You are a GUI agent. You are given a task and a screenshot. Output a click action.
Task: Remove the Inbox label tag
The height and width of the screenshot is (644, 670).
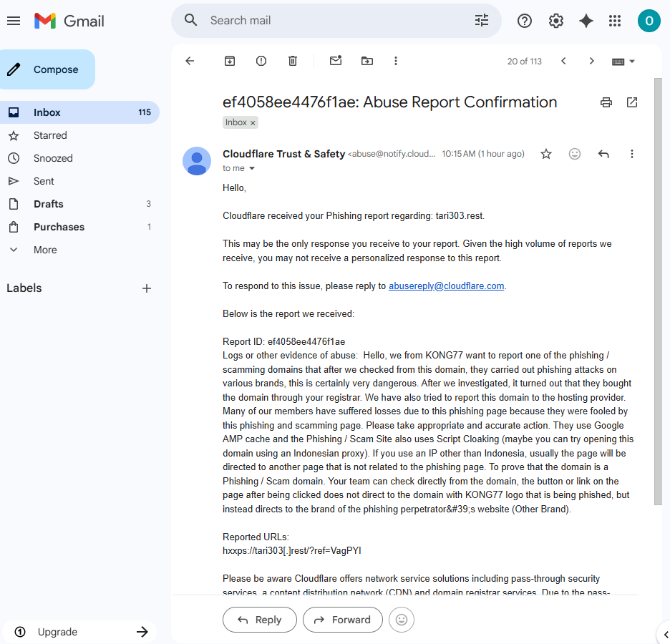(253, 123)
